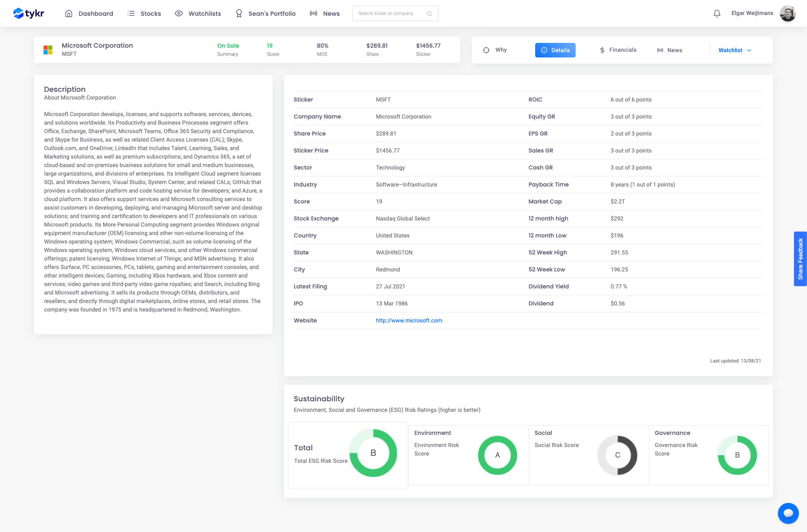The image size is (807, 532).
Task: Click the Software—Infrastructure industry value
Action: 407,184
